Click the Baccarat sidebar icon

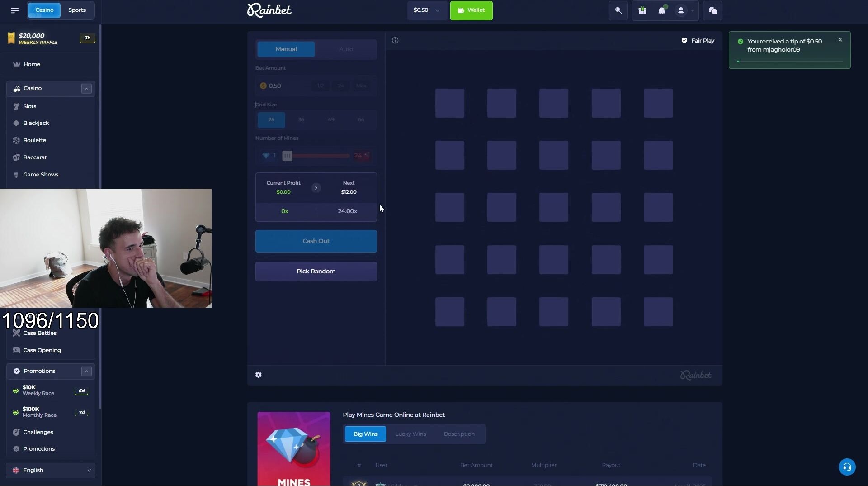pos(16,157)
